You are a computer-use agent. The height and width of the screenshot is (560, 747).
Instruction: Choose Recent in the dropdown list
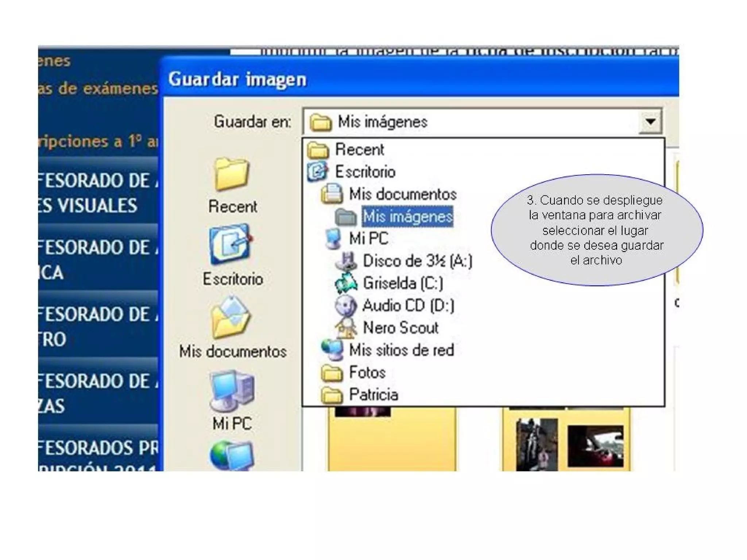pyautogui.click(x=359, y=149)
